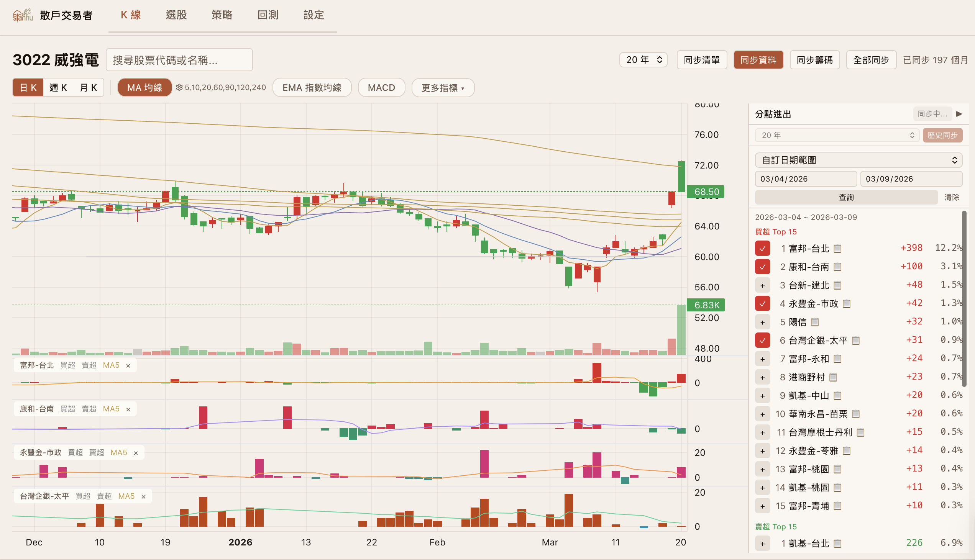Click the MA settings gear icon

tap(179, 88)
